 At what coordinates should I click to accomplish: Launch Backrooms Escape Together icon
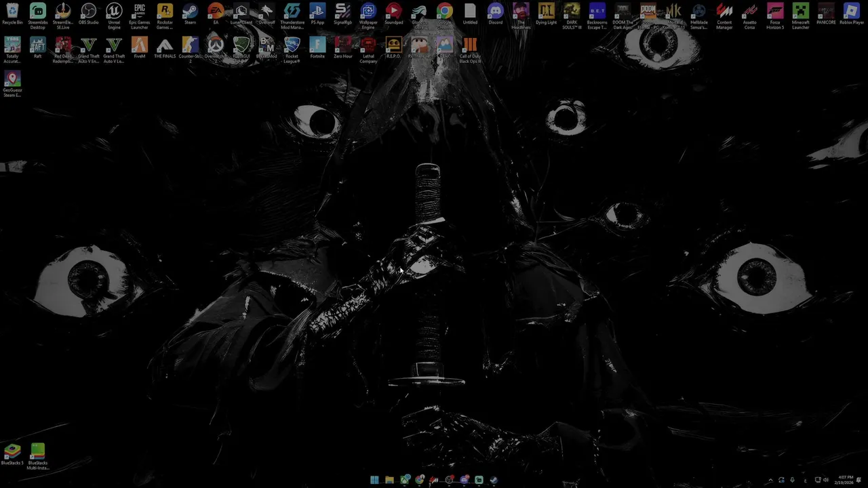pos(597,16)
